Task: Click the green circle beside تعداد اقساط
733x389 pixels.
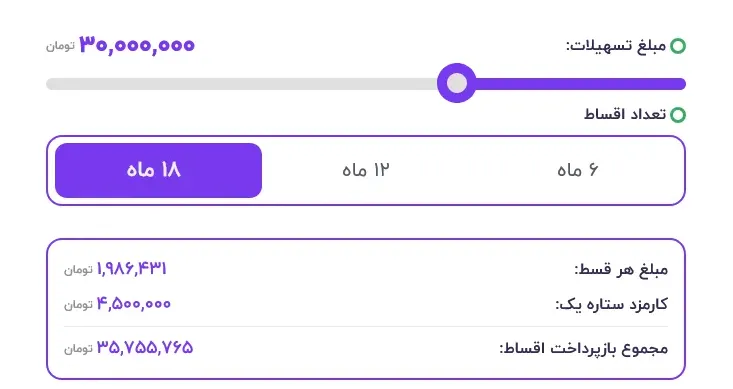Action: [678, 115]
